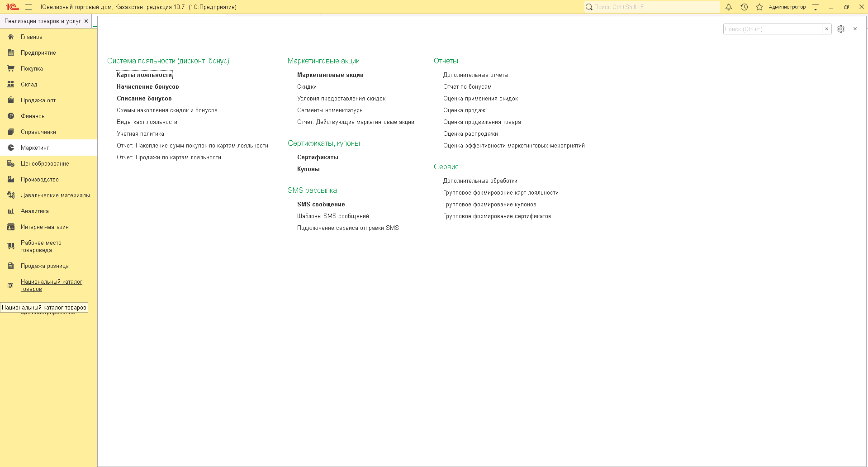Click the settings gear icon in panel

tap(841, 29)
